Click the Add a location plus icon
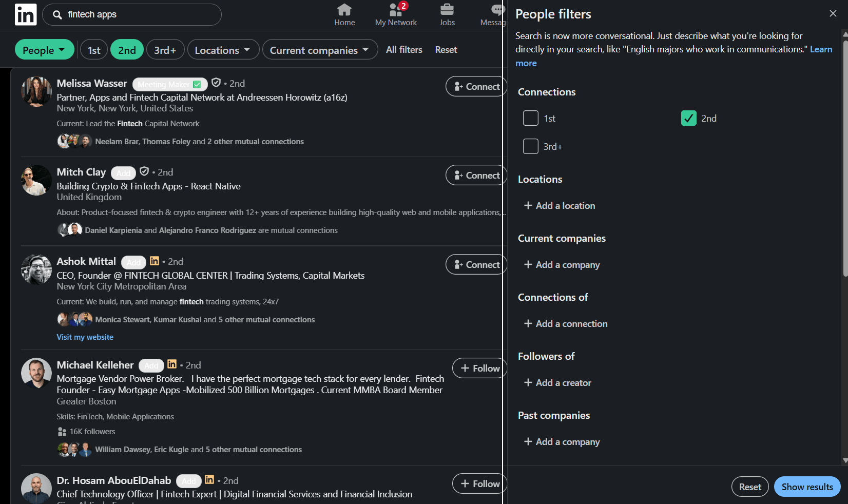The width and height of the screenshot is (848, 504). (528, 206)
